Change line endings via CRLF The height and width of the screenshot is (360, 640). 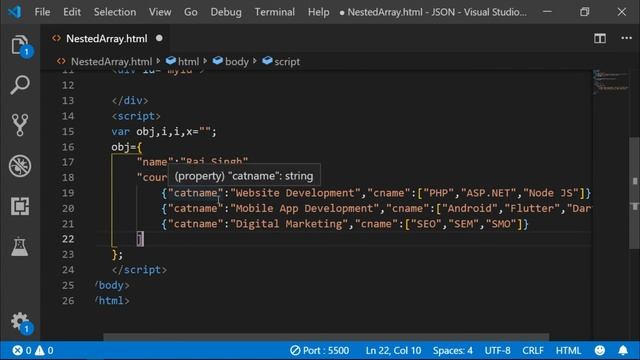(533, 350)
